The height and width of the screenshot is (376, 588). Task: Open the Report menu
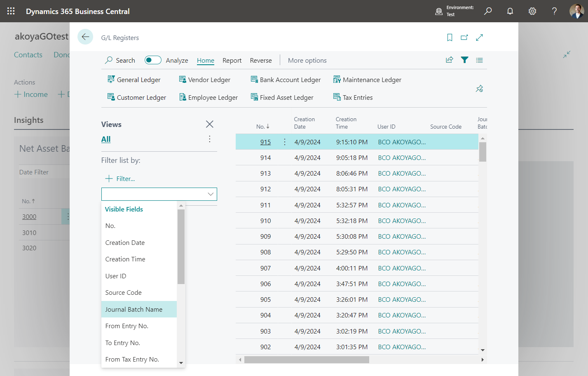pos(232,60)
